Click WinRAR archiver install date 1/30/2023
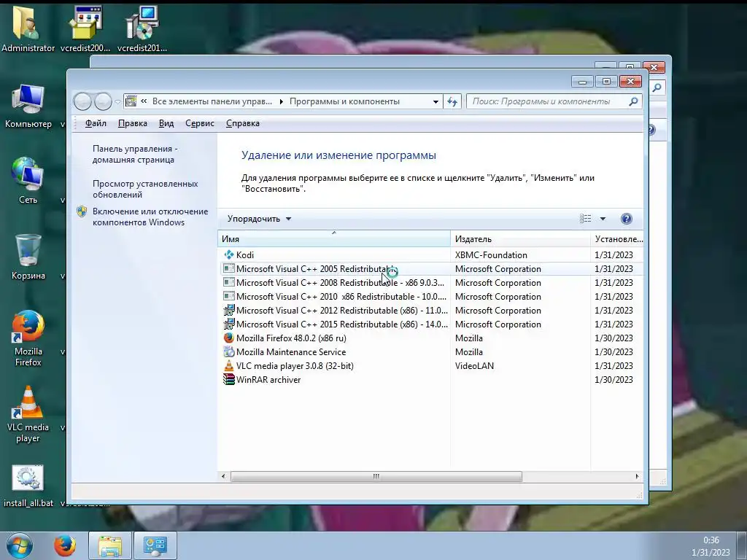 pos(614,379)
